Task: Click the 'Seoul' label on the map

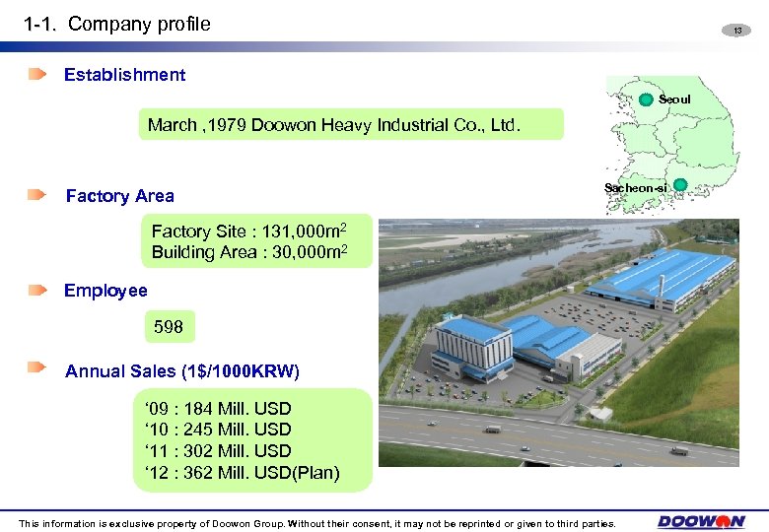Action: tap(674, 100)
